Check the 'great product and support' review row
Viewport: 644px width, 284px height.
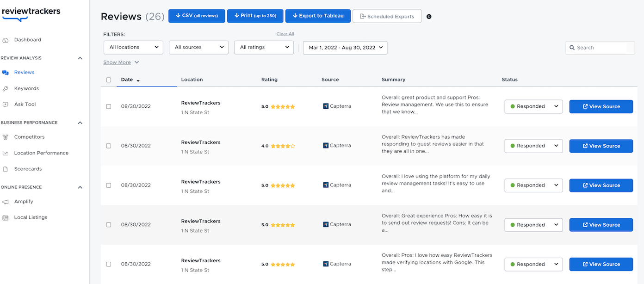point(109,106)
